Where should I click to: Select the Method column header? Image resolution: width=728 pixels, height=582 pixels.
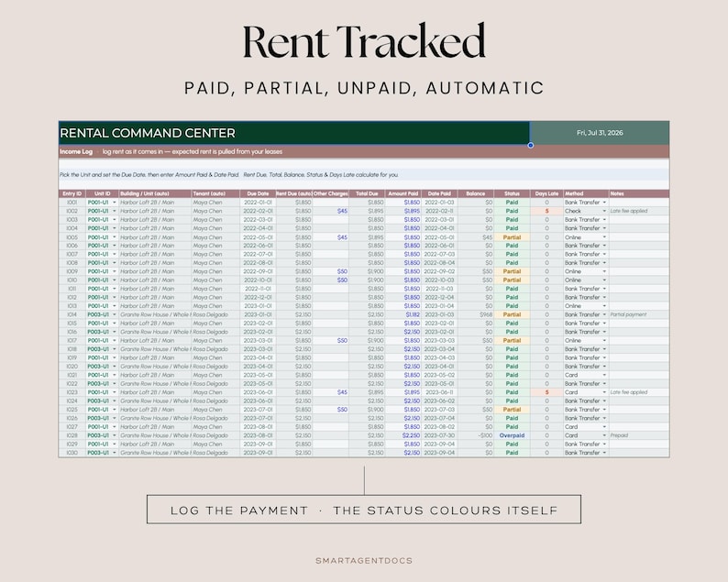pyautogui.click(x=586, y=193)
